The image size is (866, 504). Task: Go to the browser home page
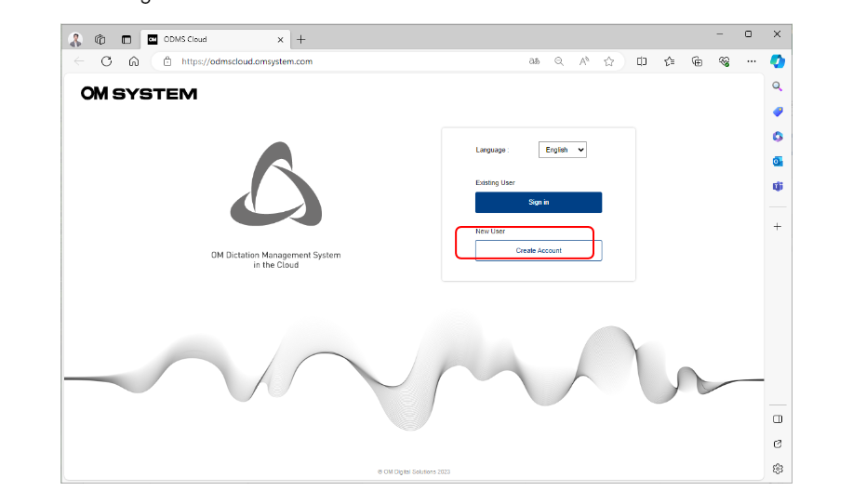(x=134, y=61)
